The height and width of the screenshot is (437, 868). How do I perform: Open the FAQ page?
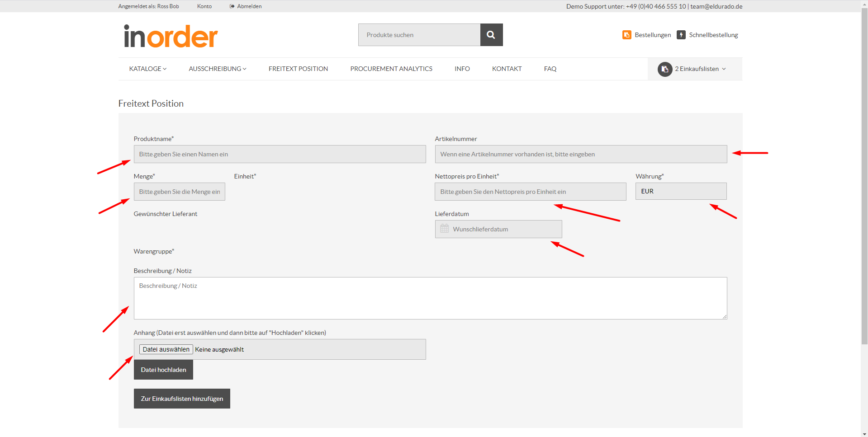pos(550,69)
